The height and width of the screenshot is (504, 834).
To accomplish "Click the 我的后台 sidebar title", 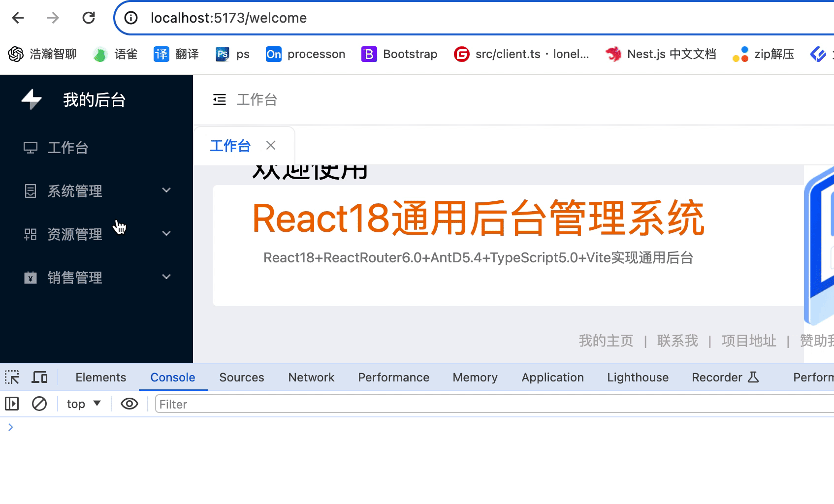I will click(95, 100).
